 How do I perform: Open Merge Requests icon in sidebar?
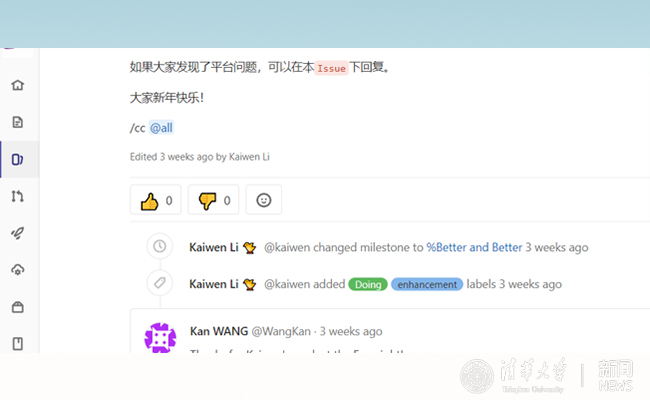click(x=17, y=196)
